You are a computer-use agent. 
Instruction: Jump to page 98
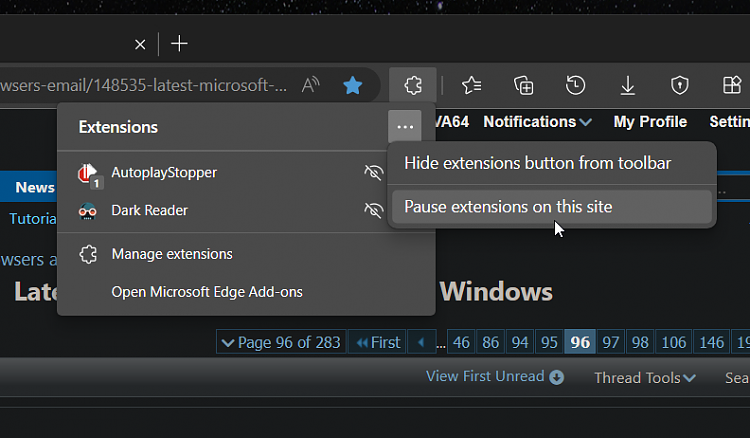(x=640, y=342)
